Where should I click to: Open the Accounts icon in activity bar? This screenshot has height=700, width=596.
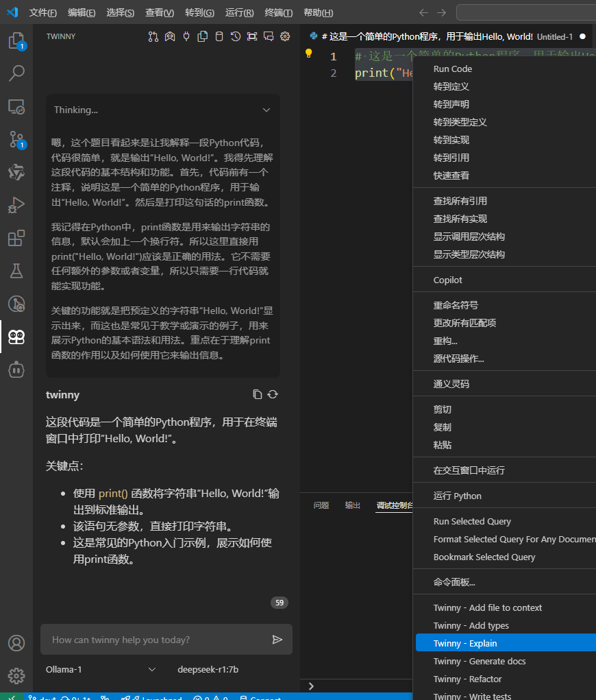[16, 643]
